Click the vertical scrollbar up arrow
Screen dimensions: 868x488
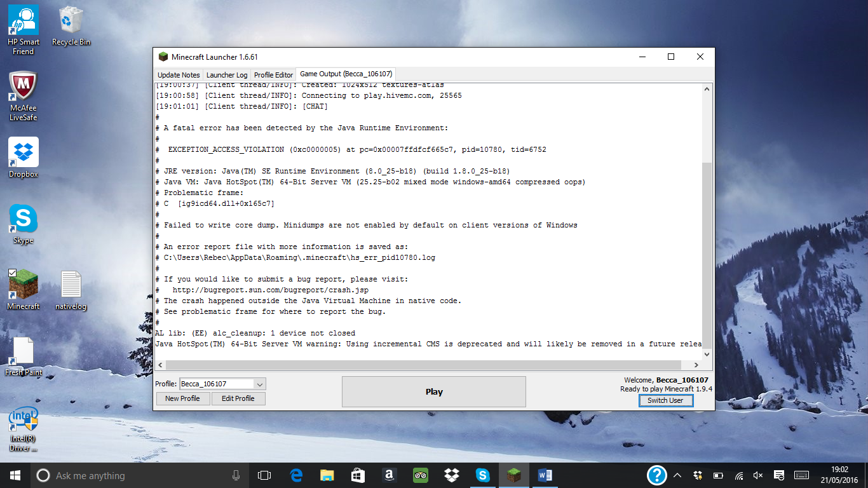point(707,90)
